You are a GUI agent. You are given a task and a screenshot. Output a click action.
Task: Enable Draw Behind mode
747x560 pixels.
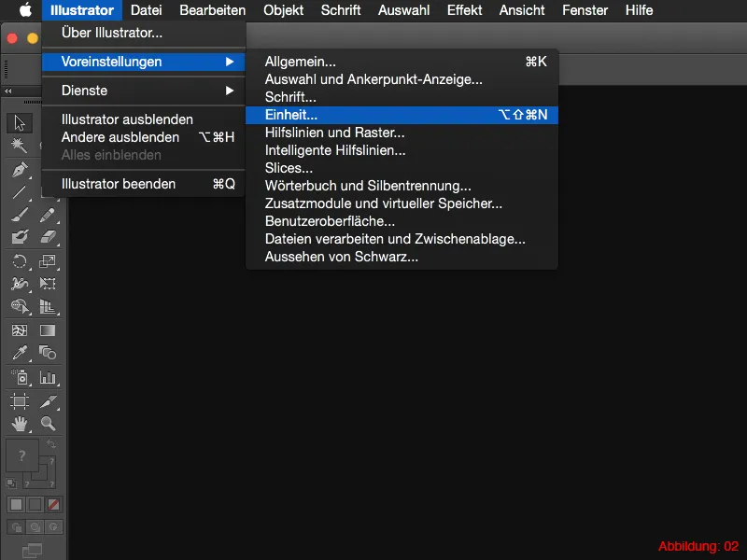pos(35,526)
